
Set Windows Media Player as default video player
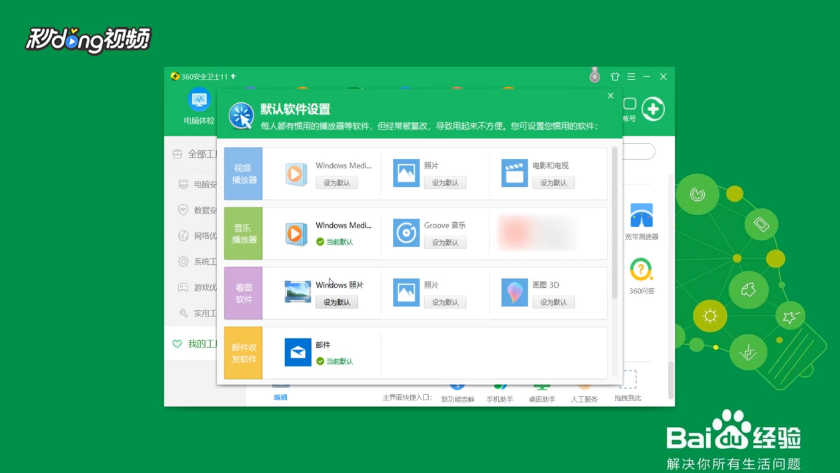[x=336, y=183]
